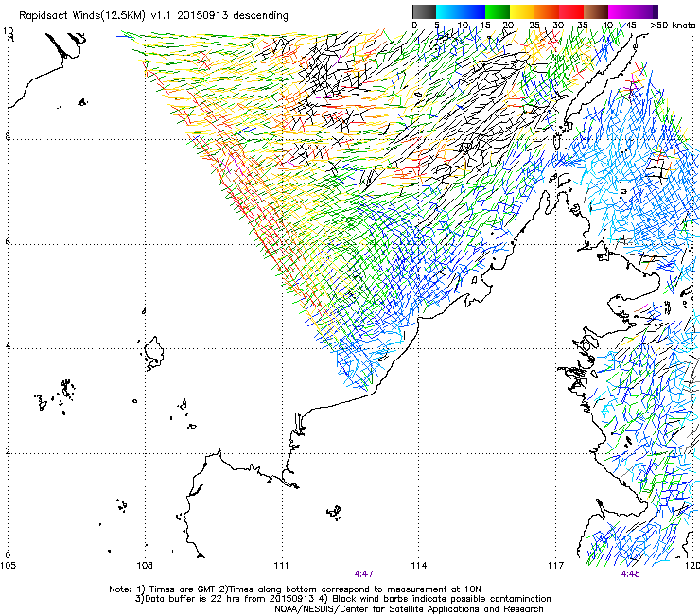Click the '35' legend tick label
This screenshot has height=615, width=700.
583,26
